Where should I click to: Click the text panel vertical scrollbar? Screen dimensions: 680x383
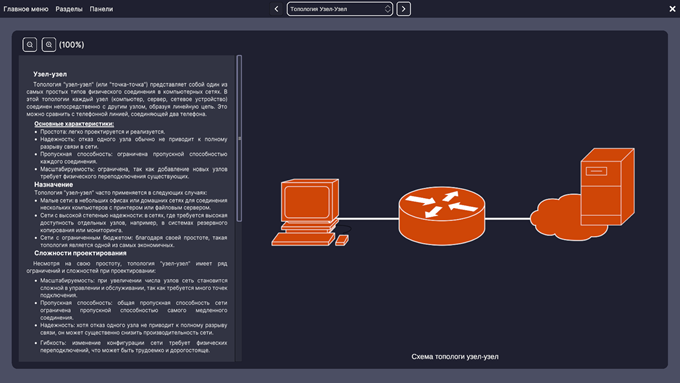click(239, 138)
